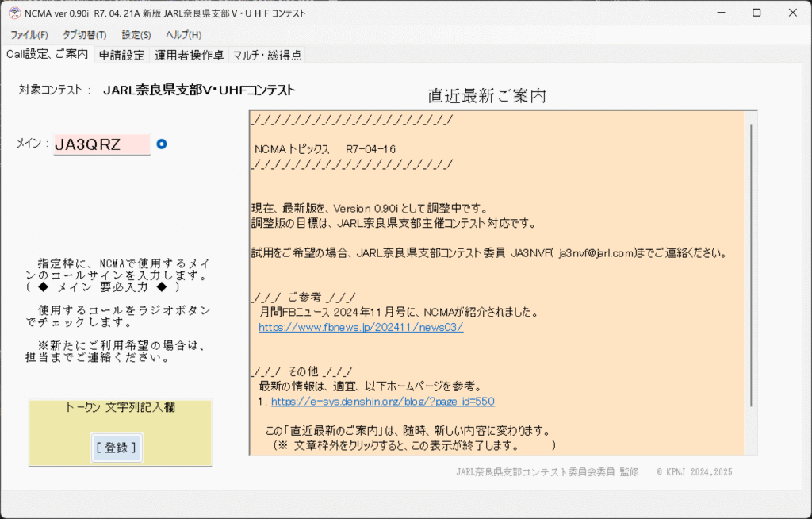Screen dimensions: 812x519
Task: Maximize the NCMA window
Action: click(756, 13)
